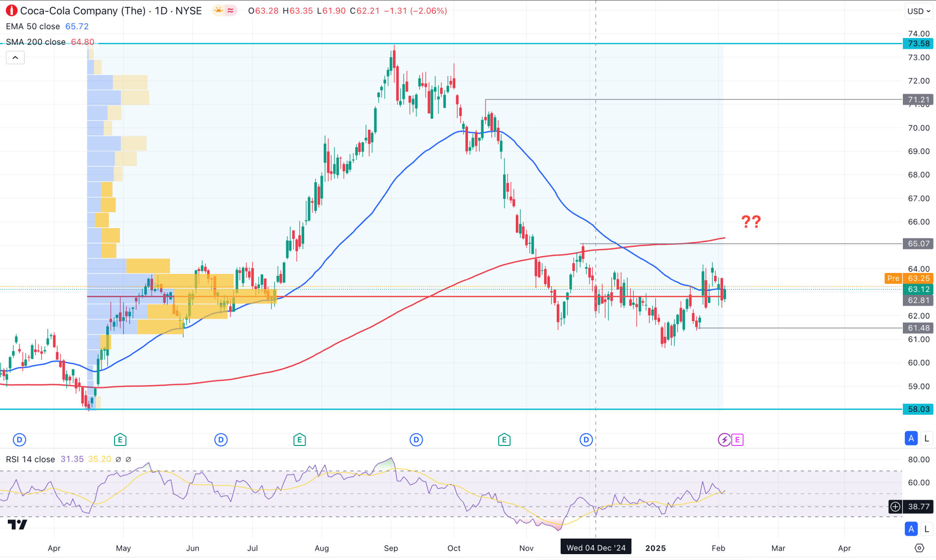Click the 58.03 support level label
Viewport: 936px width, 560px height.
[918, 409]
